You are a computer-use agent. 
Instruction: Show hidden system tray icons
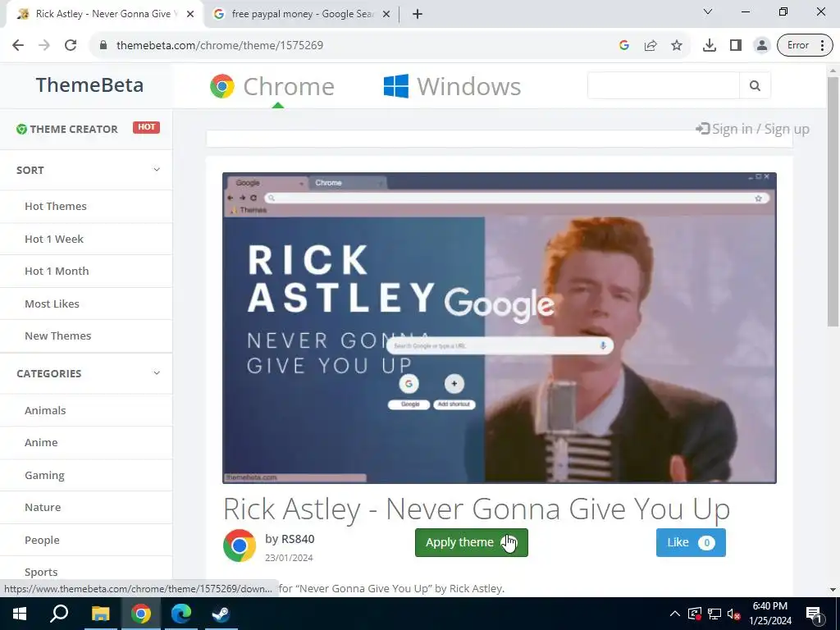pyautogui.click(x=675, y=614)
